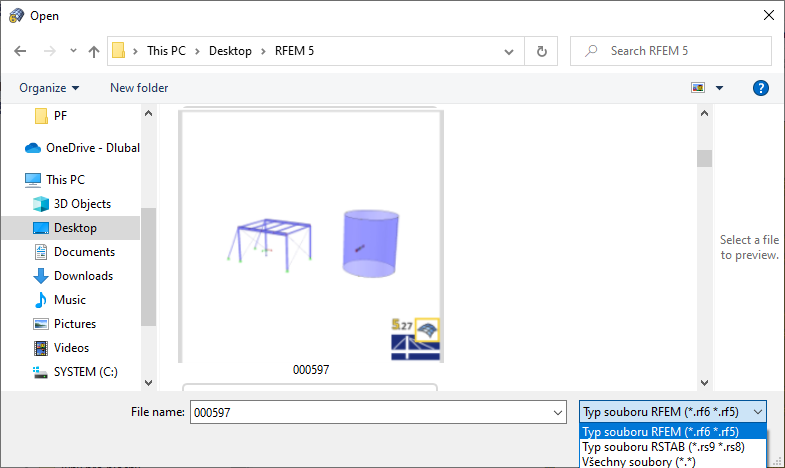
Task: Select RFEM 5 in the address path
Action: 294,51
